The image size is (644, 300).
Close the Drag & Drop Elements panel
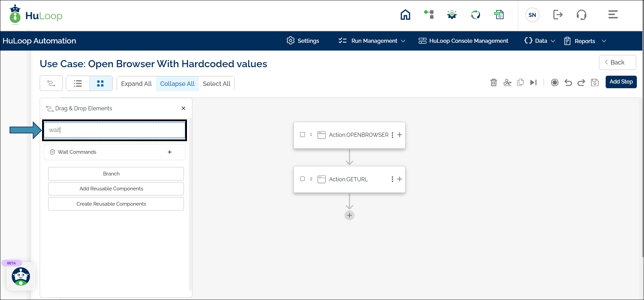(x=183, y=108)
